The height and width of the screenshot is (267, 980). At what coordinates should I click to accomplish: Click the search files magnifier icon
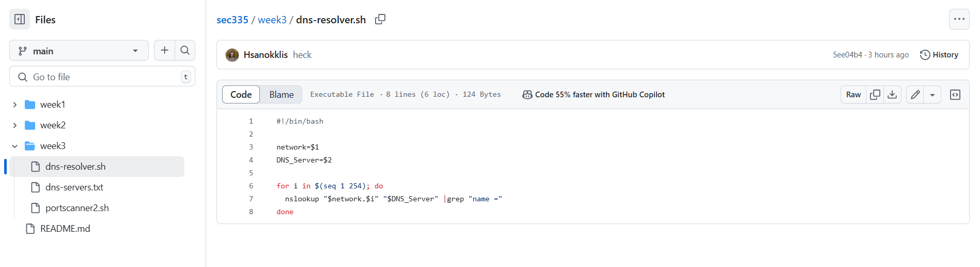(185, 50)
